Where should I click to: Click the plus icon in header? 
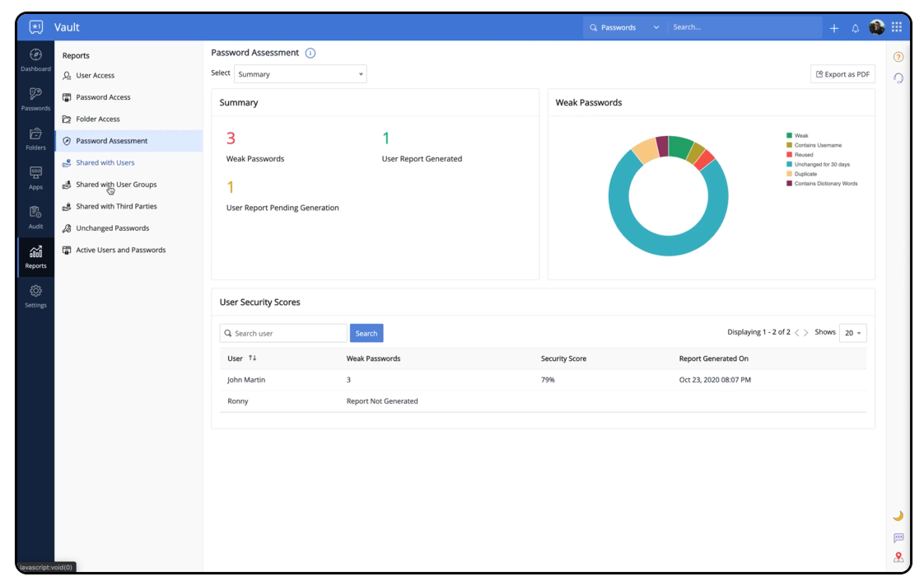(833, 28)
